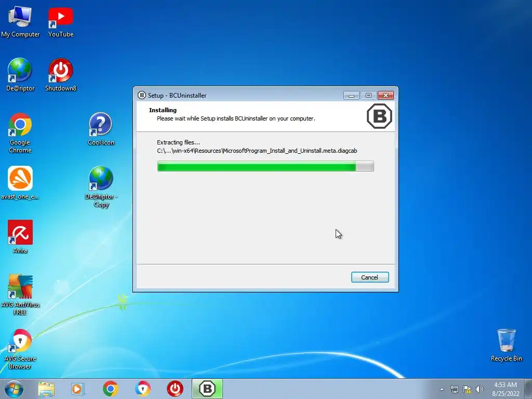The image size is (532, 399).
Task: Click the setup title bar B icon
Action: (141, 96)
